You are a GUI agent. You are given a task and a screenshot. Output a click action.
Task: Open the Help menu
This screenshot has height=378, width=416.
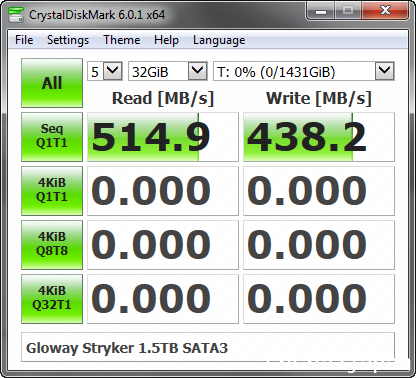pos(166,40)
